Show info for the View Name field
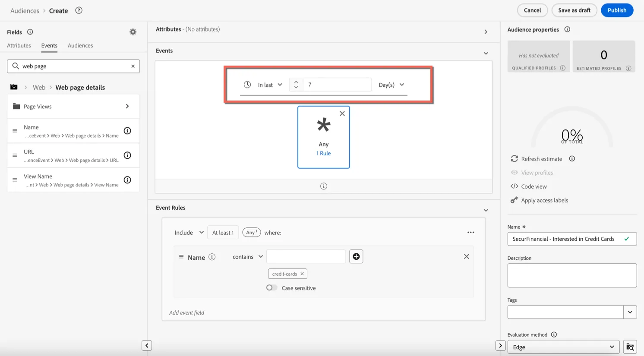The image size is (644, 356). pos(127,180)
